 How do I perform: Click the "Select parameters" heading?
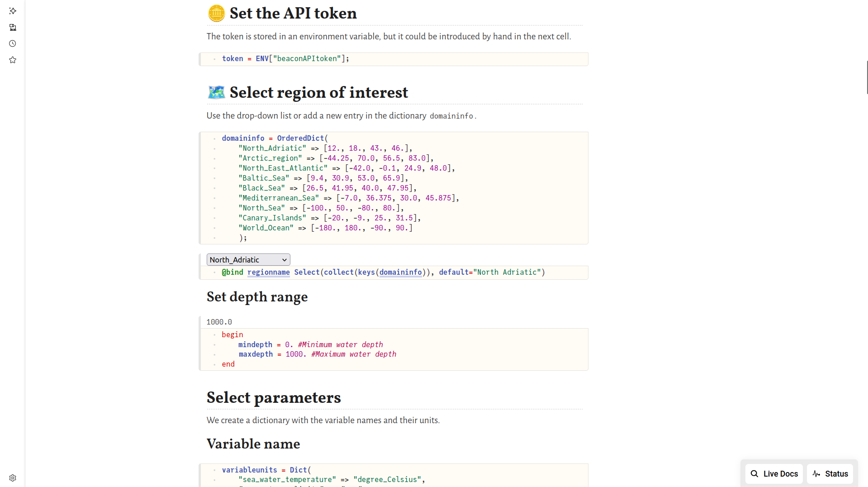point(274,398)
